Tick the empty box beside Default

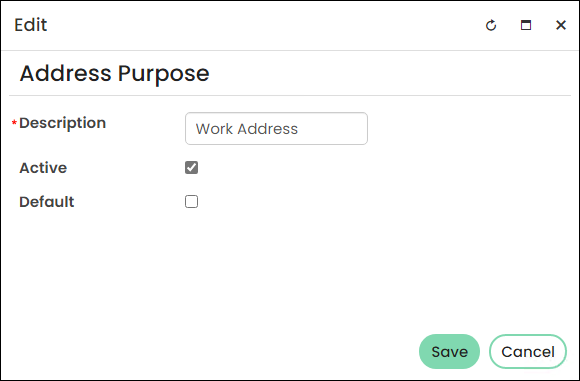tap(191, 202)
